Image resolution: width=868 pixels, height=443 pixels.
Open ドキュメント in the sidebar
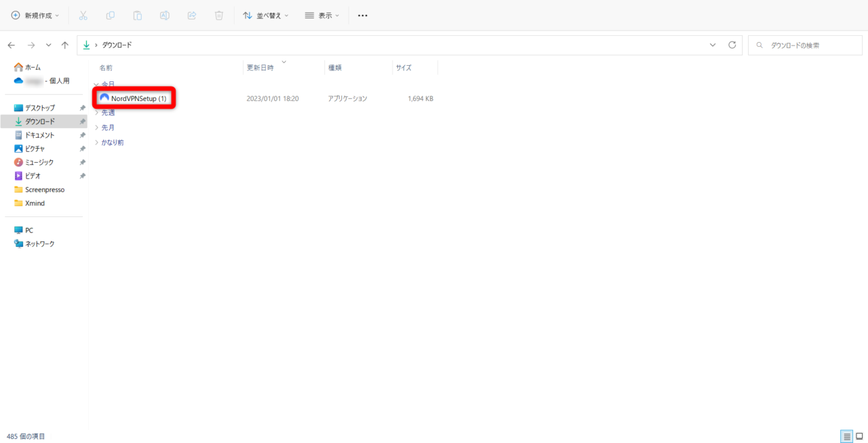pos(39,135)
